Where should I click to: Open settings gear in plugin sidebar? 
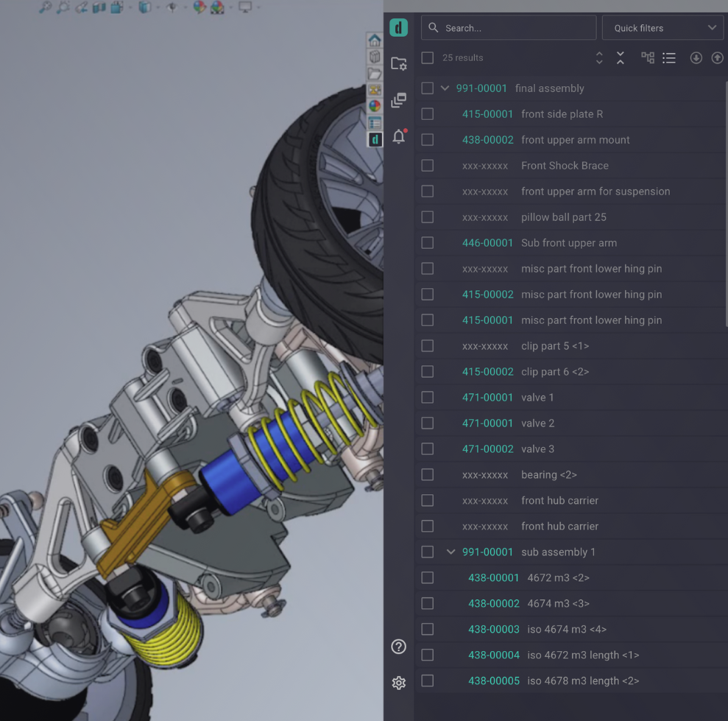[x=398, y=683]
